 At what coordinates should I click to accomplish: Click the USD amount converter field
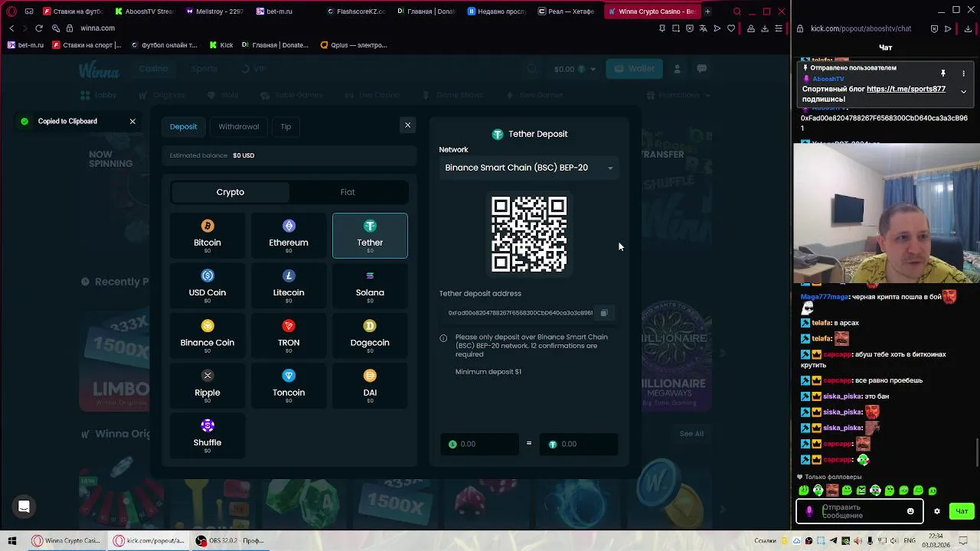[480, 444]
